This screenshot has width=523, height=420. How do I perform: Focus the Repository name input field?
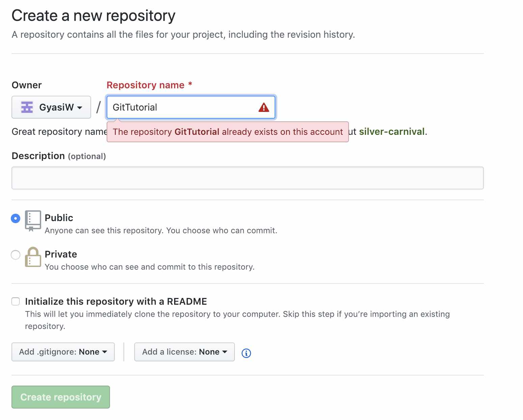tap(182, 107)
